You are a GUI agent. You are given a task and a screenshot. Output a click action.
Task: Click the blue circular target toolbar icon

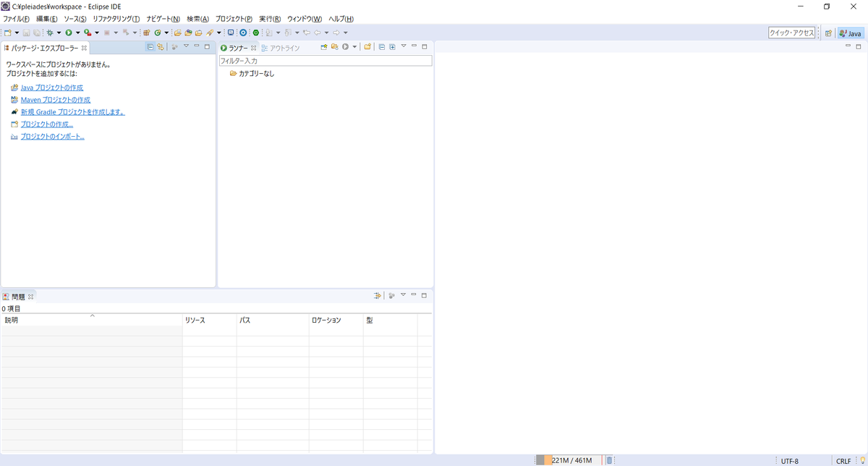tap(243, 33)
